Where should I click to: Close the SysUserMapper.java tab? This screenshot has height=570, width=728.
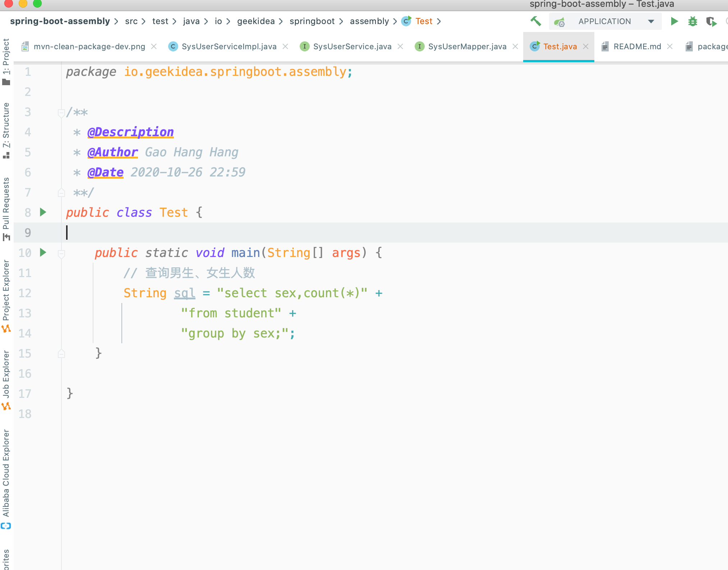(x=515, y=46)
